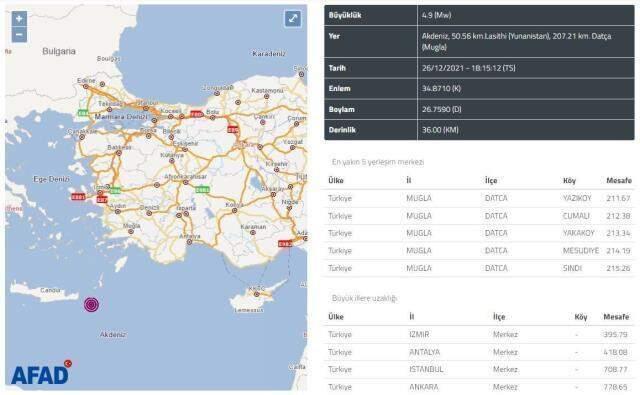Click the Karadeniz label on map
The image size is (640, 395).
pos(269,53)
